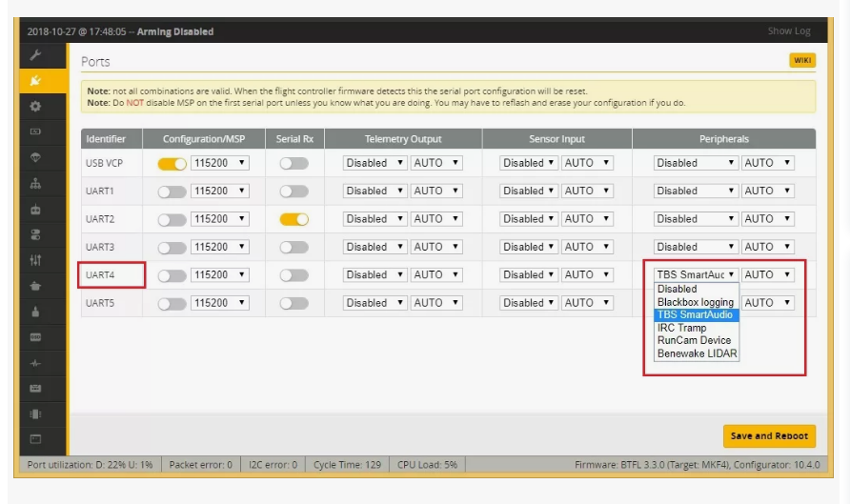Open UART1 baud rate 115200 dropdown
Screen dimensions: 850x504
point(220,192)
